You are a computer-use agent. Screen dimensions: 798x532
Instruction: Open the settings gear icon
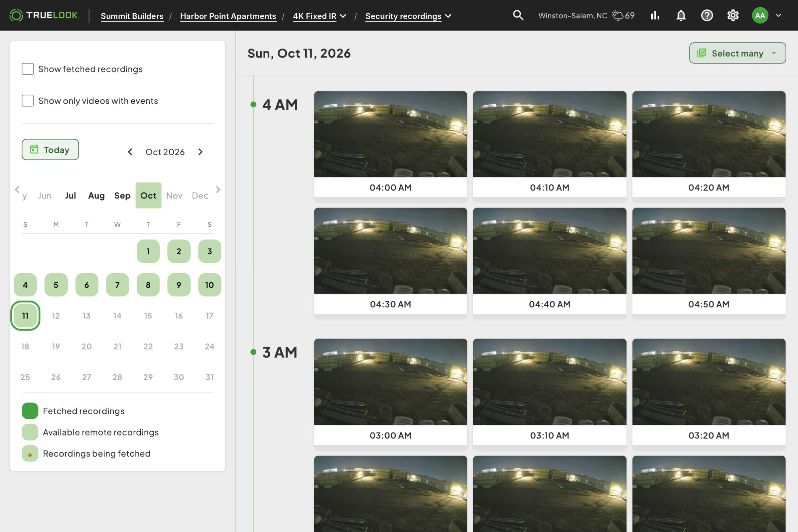[x=733, y=15]
